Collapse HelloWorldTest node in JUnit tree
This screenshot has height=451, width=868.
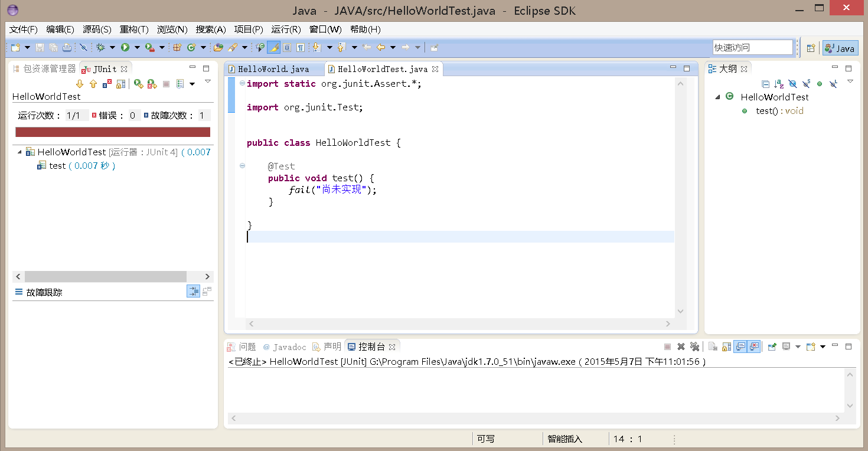pyautogui.click(x=19, y=152)
